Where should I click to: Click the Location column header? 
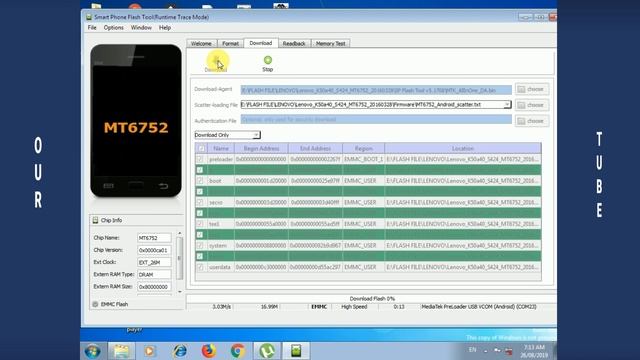click(x=463, y=149)
